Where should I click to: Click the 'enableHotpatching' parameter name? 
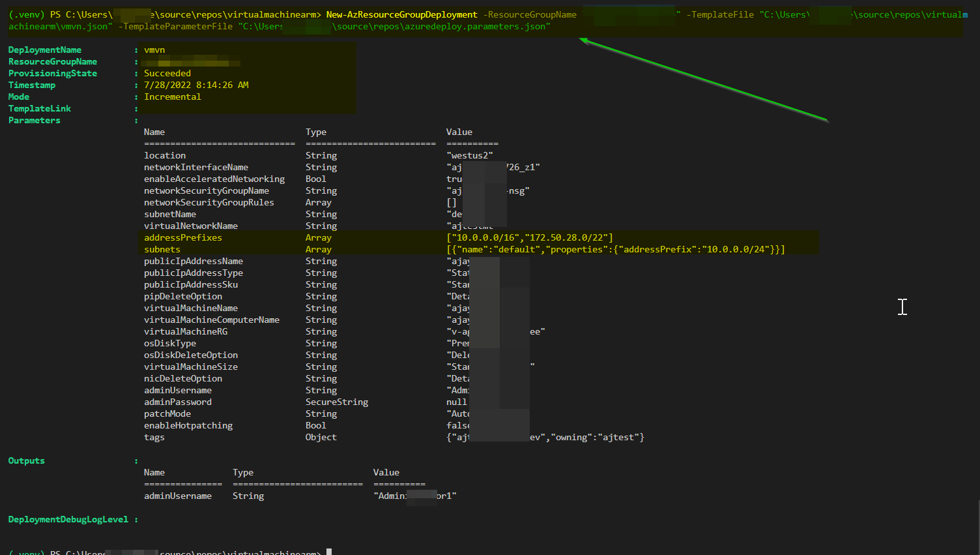point(188,426)
